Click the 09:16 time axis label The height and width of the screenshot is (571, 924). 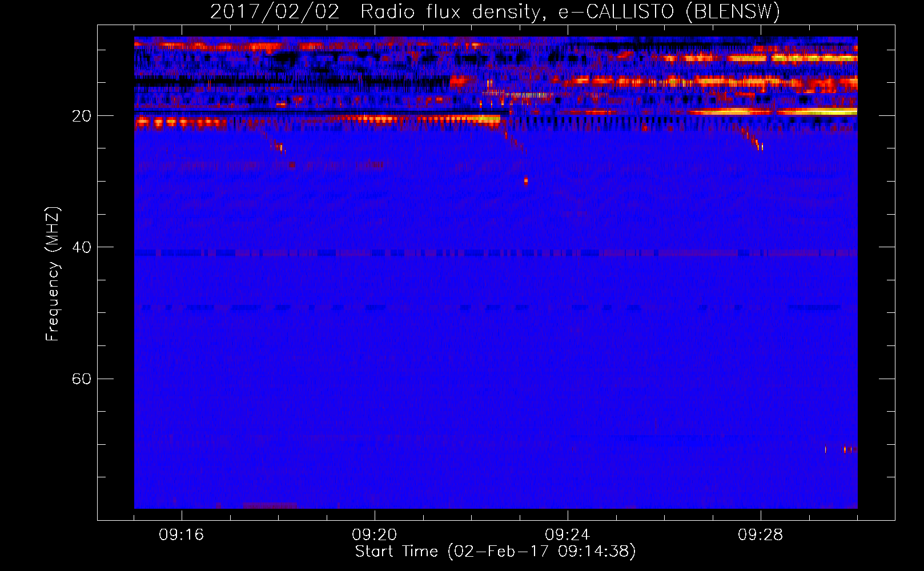pos(181,535)
